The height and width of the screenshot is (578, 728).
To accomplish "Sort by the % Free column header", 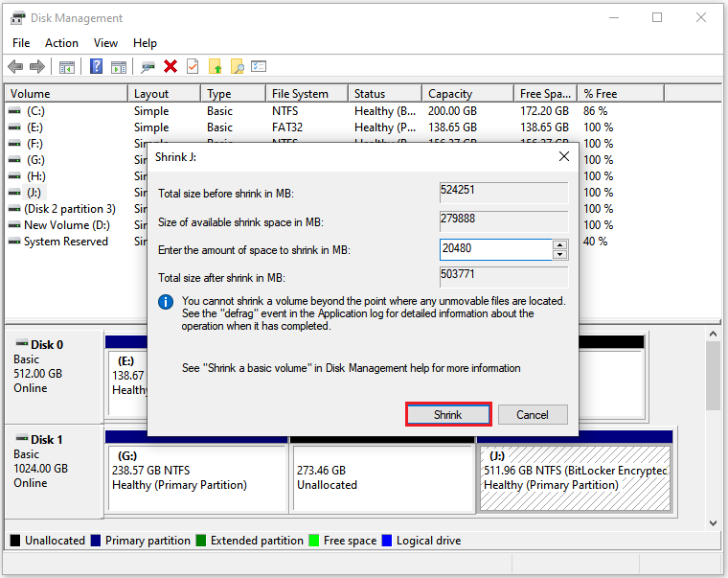I will coord(621,93).
